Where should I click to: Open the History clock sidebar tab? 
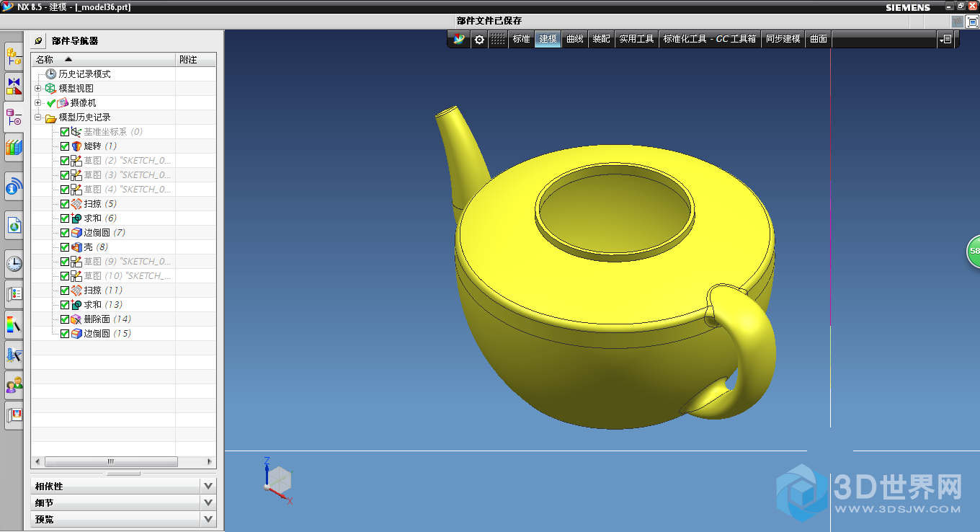click(x=14, y=264)
